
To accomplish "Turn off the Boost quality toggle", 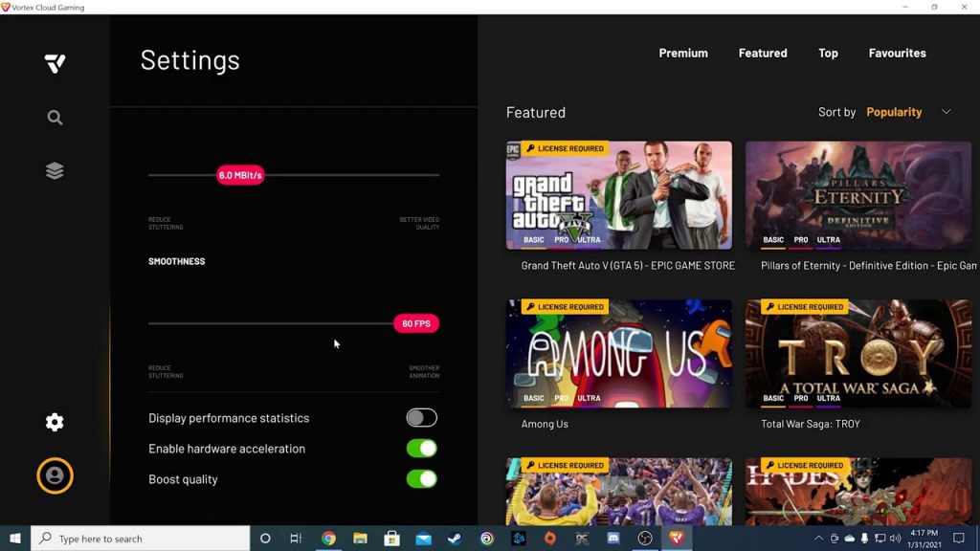I will tap(422, 479).
